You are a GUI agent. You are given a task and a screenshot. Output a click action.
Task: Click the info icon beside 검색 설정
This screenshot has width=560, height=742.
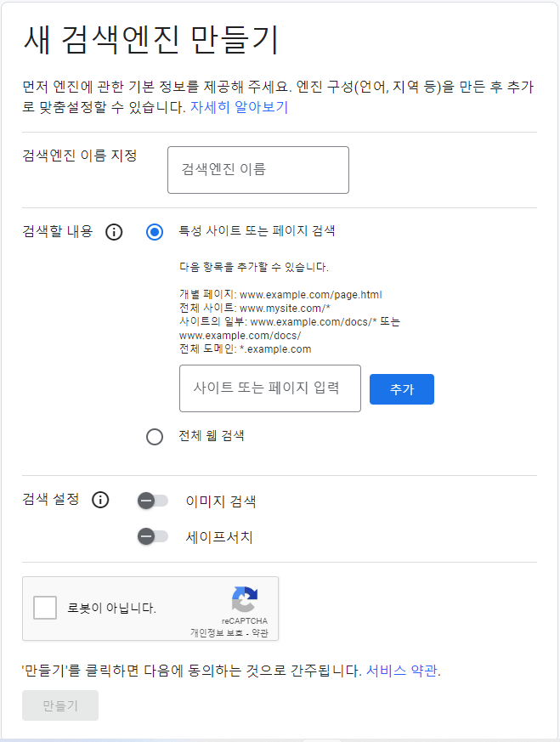click(100, 500)
